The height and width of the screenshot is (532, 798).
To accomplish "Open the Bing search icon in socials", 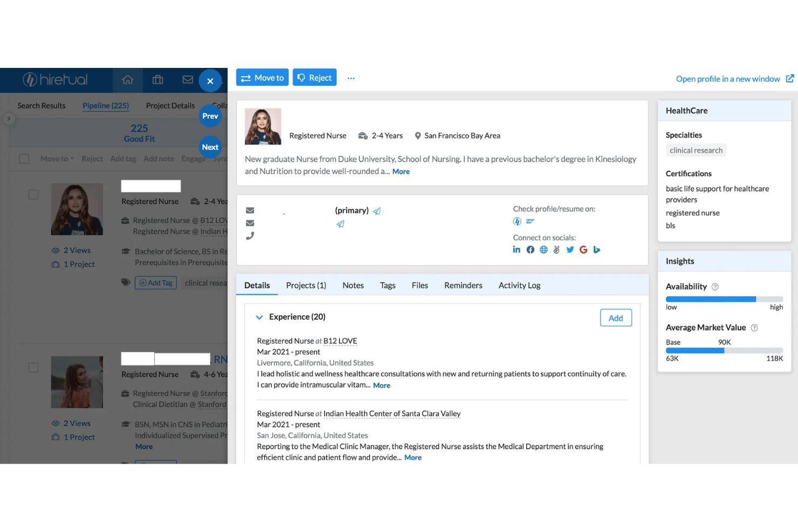I will tap(596, 250).
